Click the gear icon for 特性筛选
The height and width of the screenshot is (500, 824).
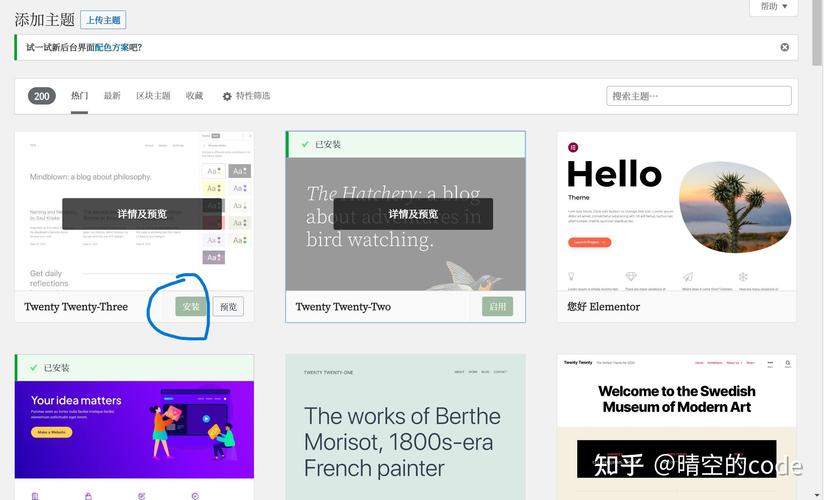coord(227,96)
